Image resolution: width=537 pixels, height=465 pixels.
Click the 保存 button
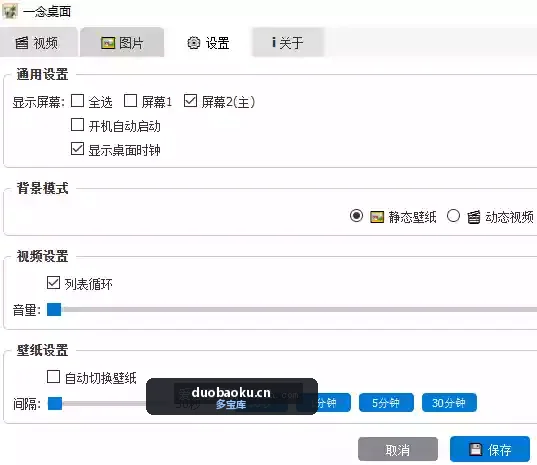click(x=490, y=449)
